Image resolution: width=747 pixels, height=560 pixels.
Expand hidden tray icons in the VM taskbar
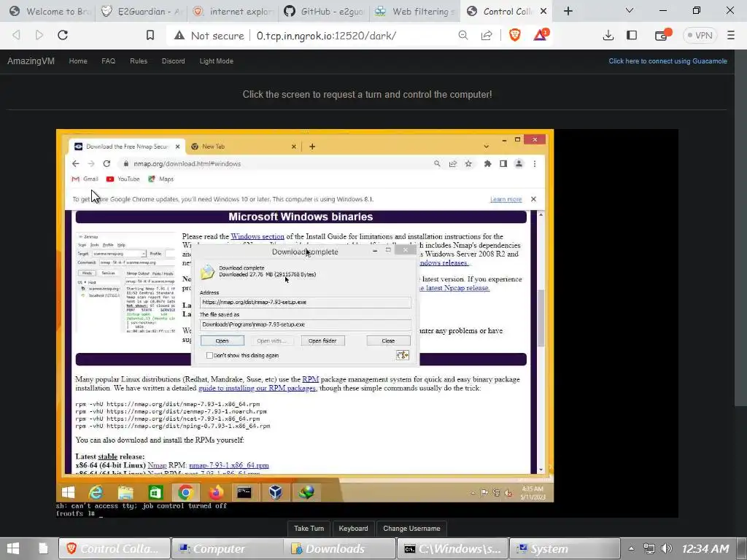click(x=473, y=493)
